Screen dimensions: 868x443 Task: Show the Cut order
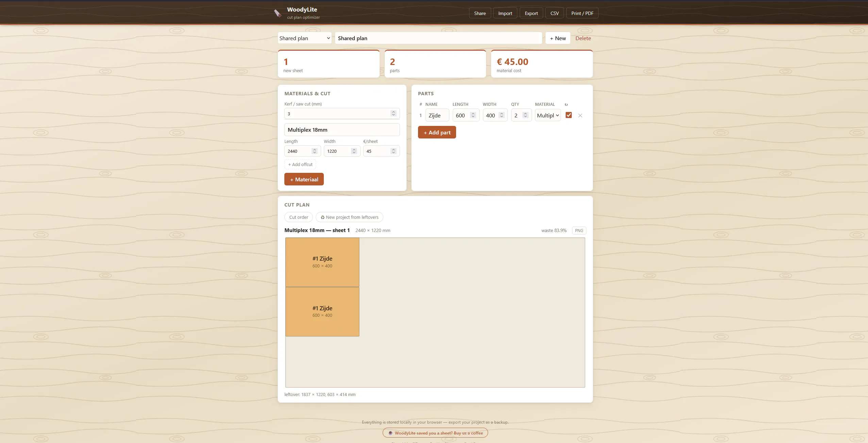[298, 217]
